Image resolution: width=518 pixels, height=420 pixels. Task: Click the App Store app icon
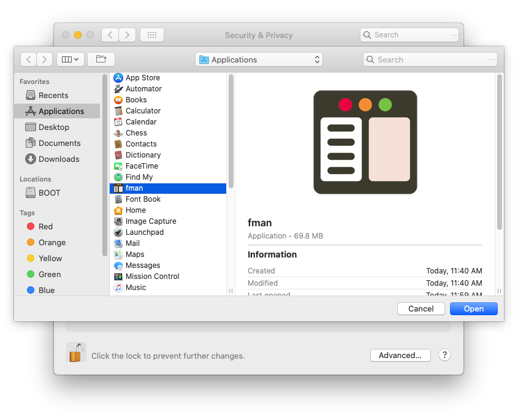(x=118, y=78)
